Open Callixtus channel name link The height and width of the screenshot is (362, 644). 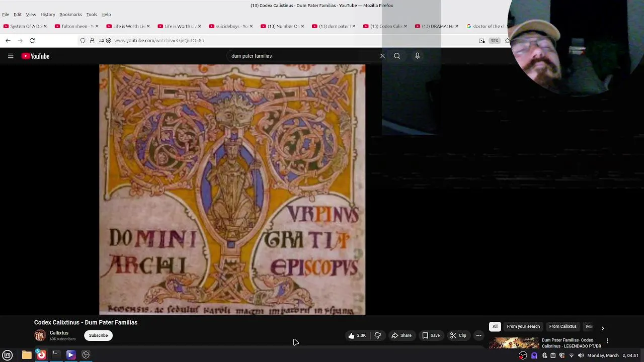point(59,333)
